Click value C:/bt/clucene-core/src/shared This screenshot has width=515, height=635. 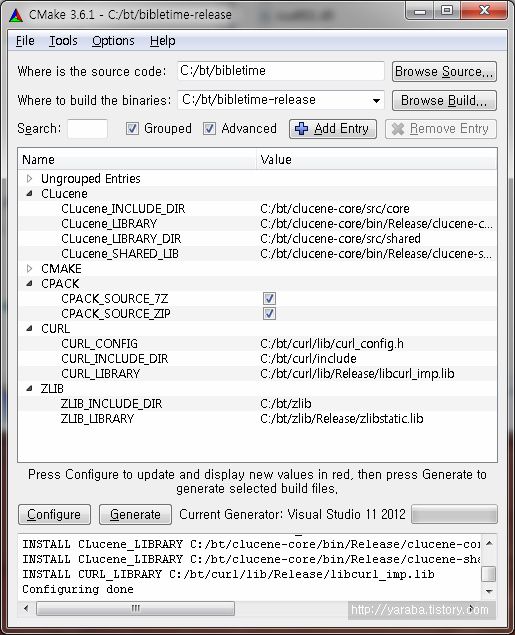(x=340, y=239)
